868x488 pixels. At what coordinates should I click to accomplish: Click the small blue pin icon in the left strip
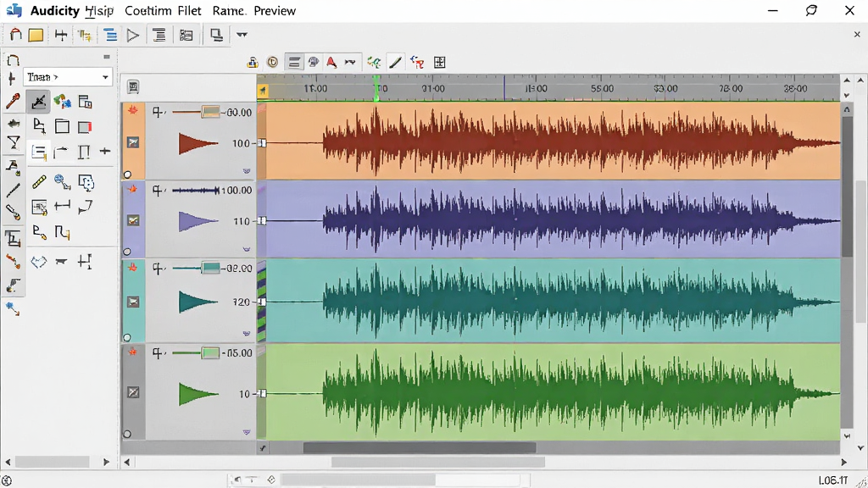point(13,308)
